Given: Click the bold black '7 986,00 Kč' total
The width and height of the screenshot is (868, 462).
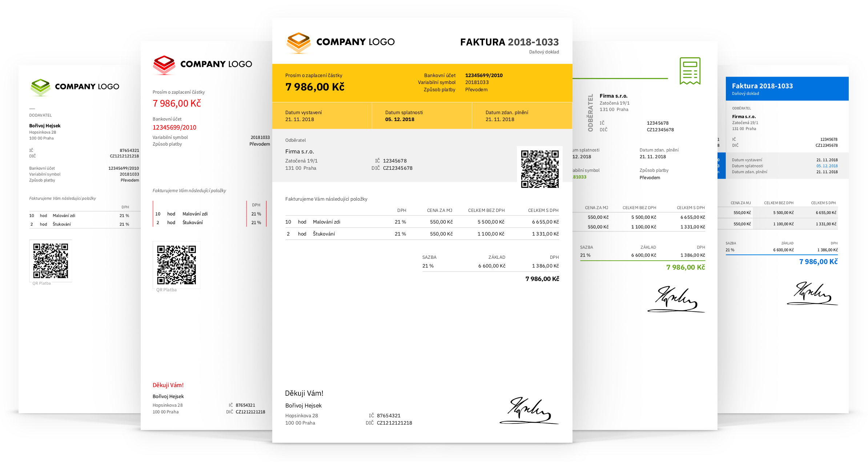Looking at the screenshot, I should point(542,279).
